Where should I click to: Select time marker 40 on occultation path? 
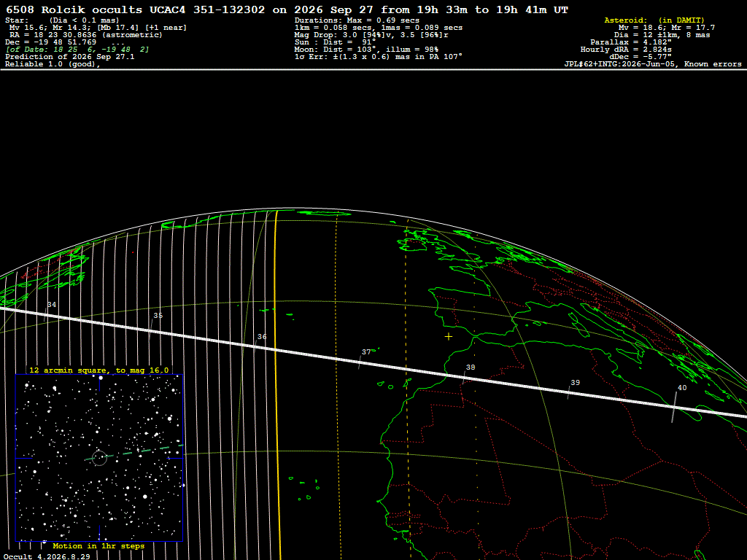click(x=682, y=388)
